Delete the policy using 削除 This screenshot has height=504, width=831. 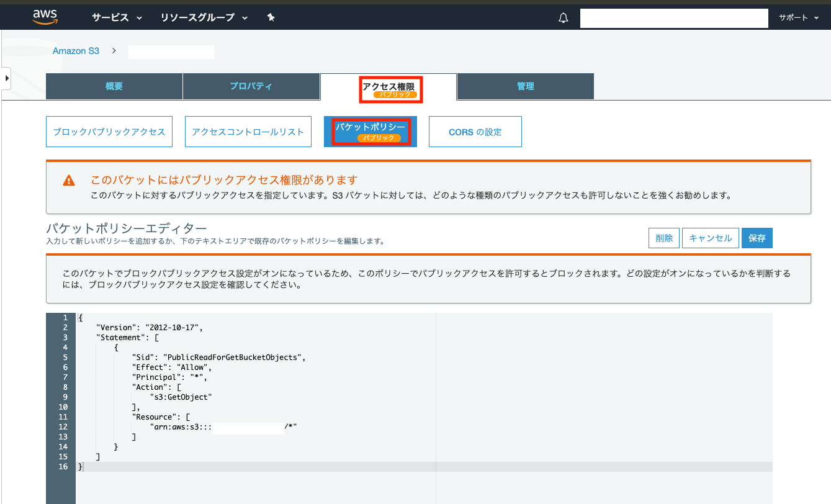click(663, 238)
